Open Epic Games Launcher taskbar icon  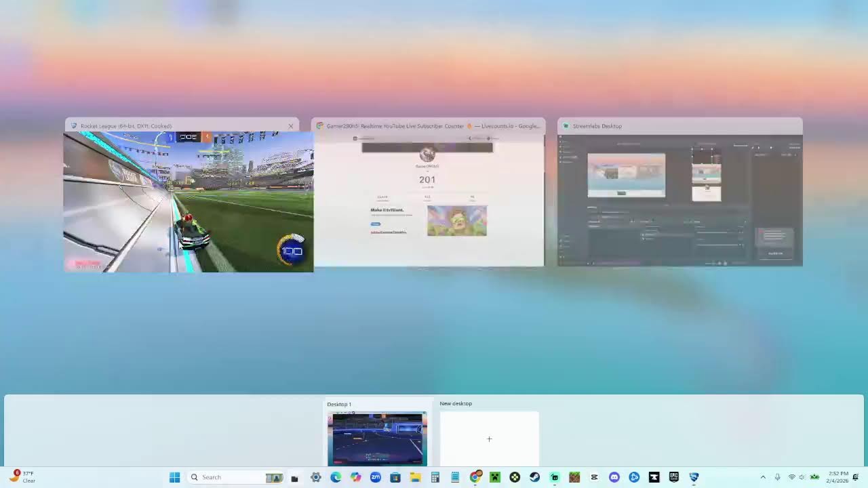pos(673,477)
